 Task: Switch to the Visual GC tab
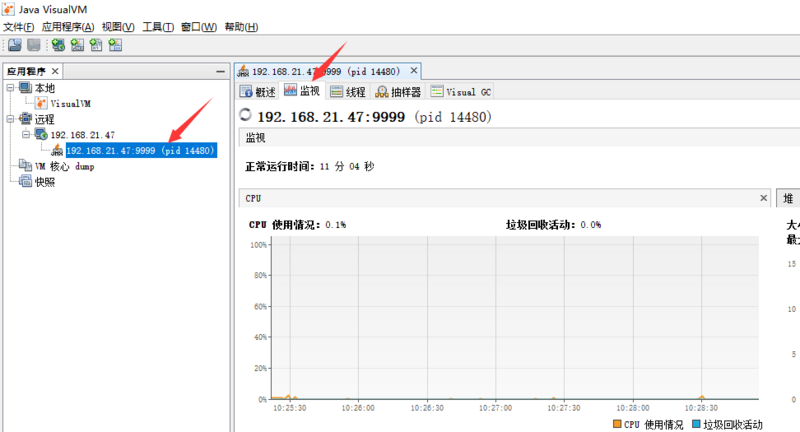click(x=461, y=92)
